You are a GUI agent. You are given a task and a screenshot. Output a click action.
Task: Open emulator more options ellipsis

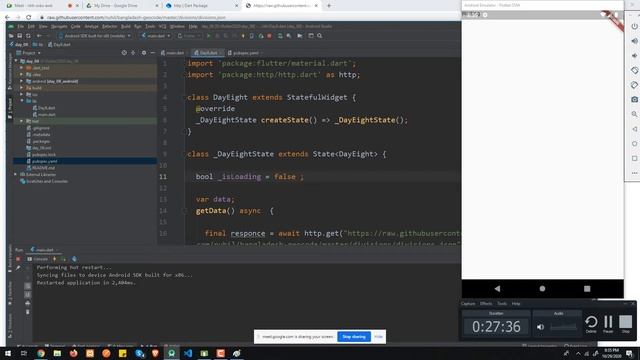click(x=634, y=173)
